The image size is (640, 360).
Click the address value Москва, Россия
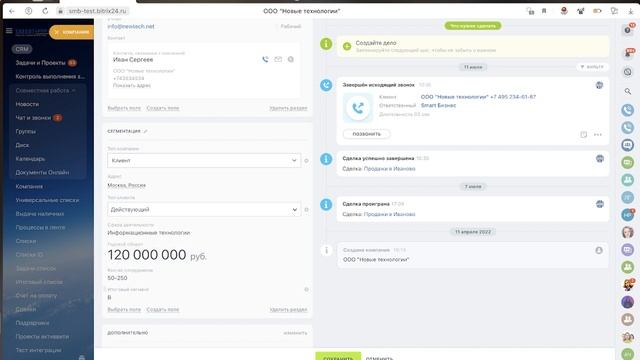coord(127,185)
